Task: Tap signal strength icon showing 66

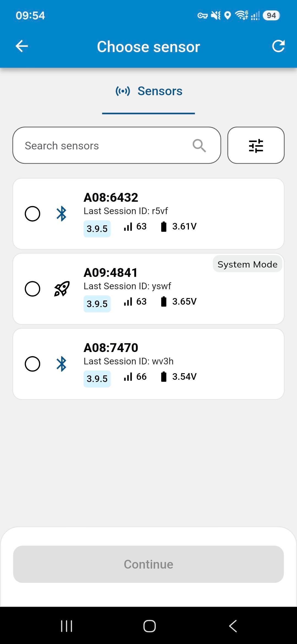Action: click(x=128, y=376)
